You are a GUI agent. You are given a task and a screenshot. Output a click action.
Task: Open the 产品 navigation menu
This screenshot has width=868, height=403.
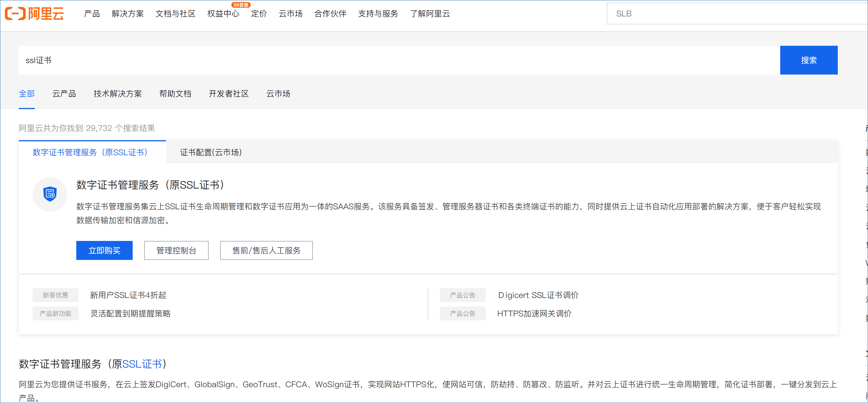tap(92, 14)
